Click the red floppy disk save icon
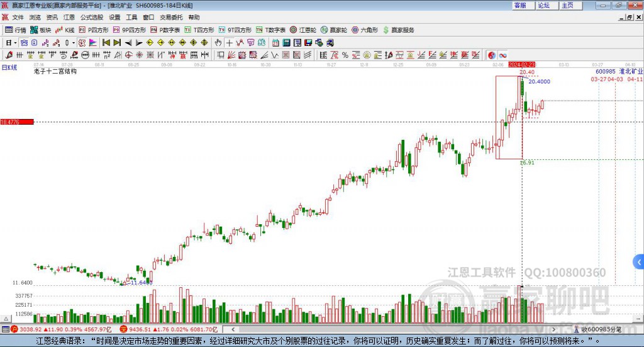Screen dimensions: 644x347 point(308,43)
